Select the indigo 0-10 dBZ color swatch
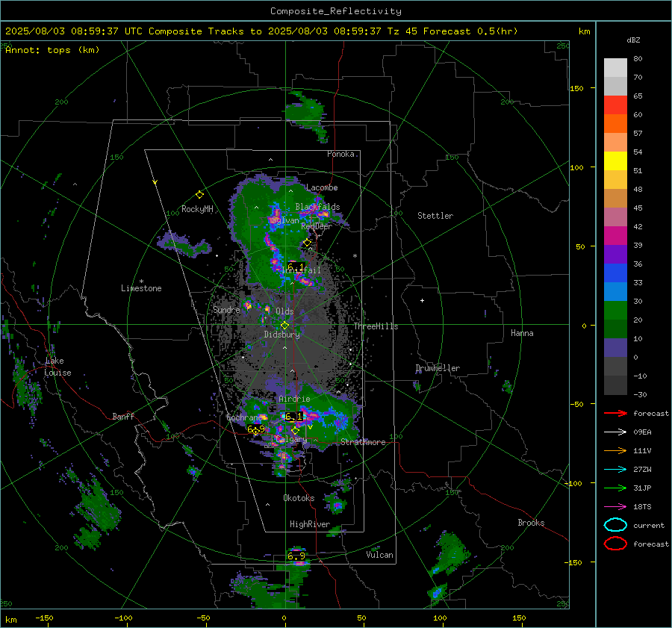Viewport: 672px width, 628px height. tap(615, 347)
